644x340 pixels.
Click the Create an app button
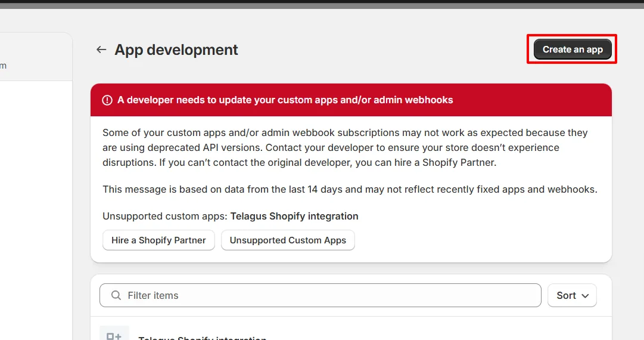pos(573,50)
